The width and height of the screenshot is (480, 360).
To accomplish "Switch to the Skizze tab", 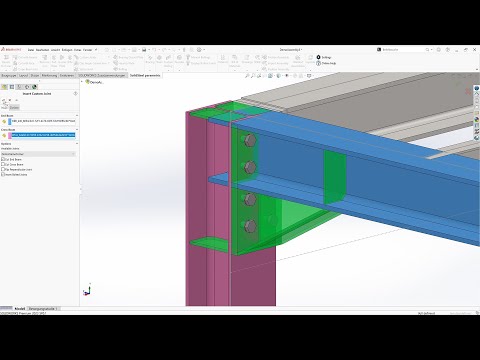I will tap(35, 76).
